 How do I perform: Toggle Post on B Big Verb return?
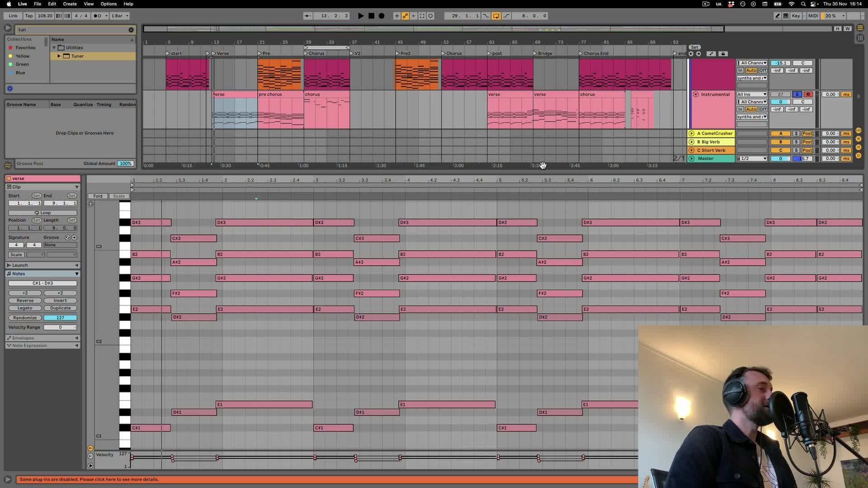807,142
